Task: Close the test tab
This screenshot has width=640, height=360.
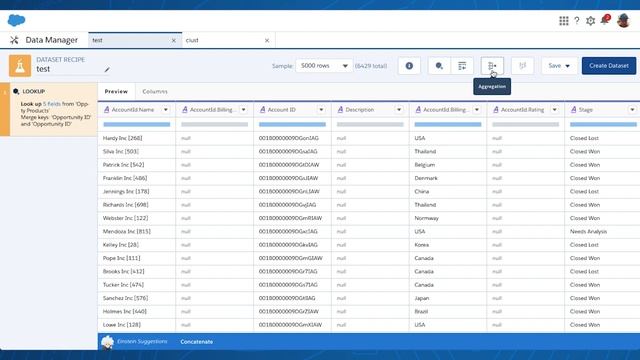Action: [x=173, y=40]
